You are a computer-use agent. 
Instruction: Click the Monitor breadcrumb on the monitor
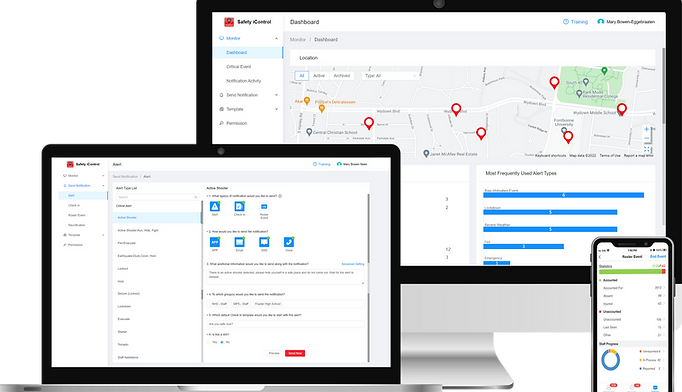pyautogui.click(x=298, y=40)
